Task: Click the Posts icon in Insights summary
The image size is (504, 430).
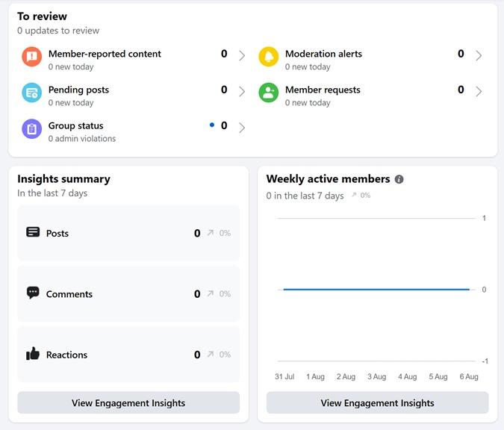Action: [33, 232]
